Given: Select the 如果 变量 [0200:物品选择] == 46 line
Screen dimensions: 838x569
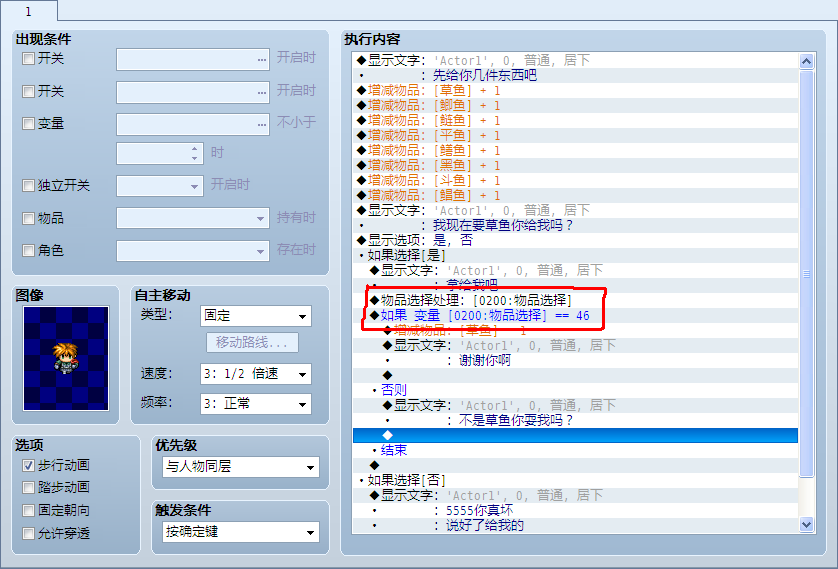Looking at the screenshot, I should pyautogui.click(x=576, y=315).
